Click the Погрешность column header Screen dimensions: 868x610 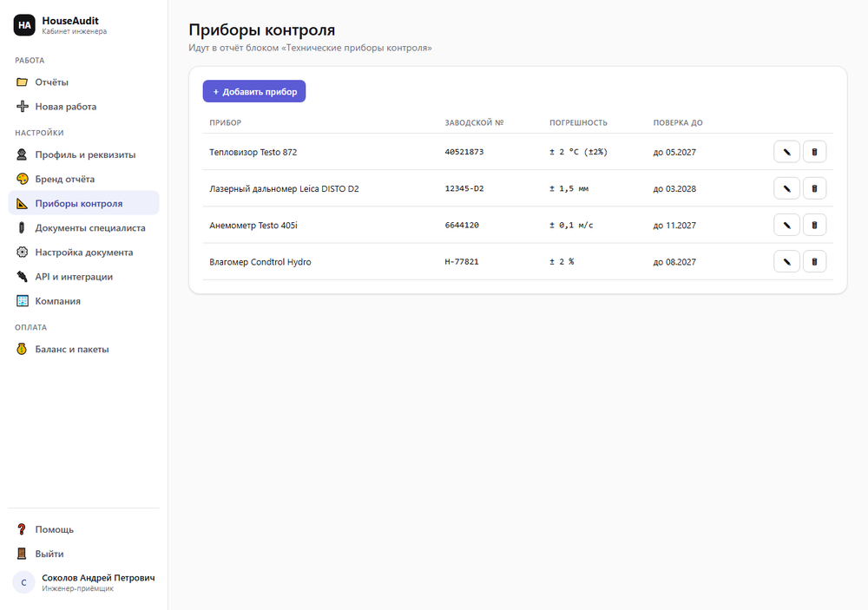pyautogui.click(x=578, y=122)
